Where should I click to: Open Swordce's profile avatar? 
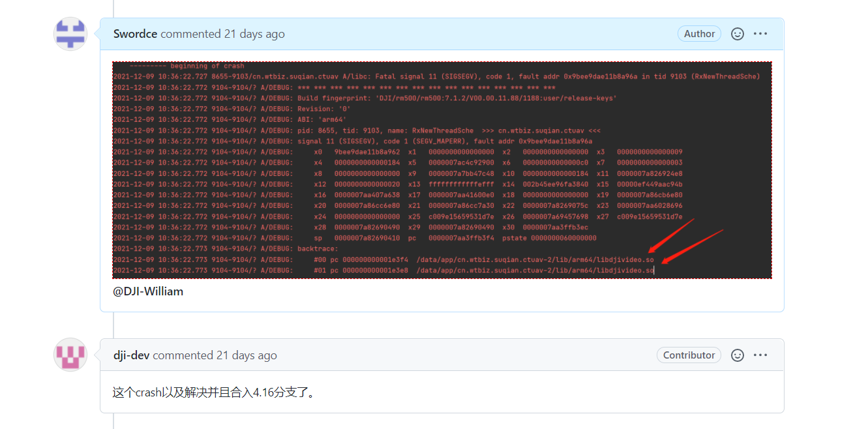tap(70, 34)
